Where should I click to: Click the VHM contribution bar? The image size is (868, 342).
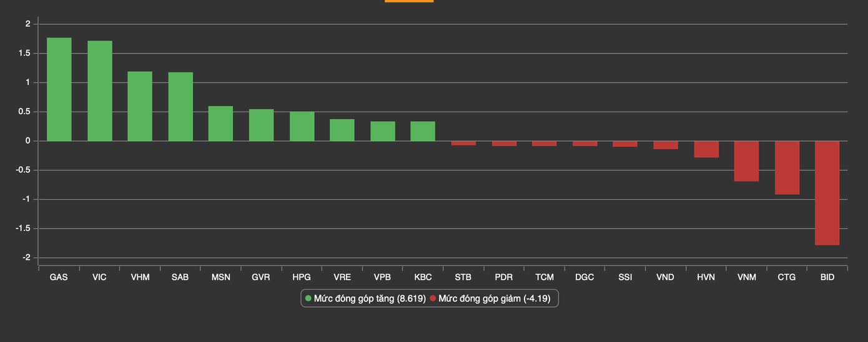[x=140, y=106]
